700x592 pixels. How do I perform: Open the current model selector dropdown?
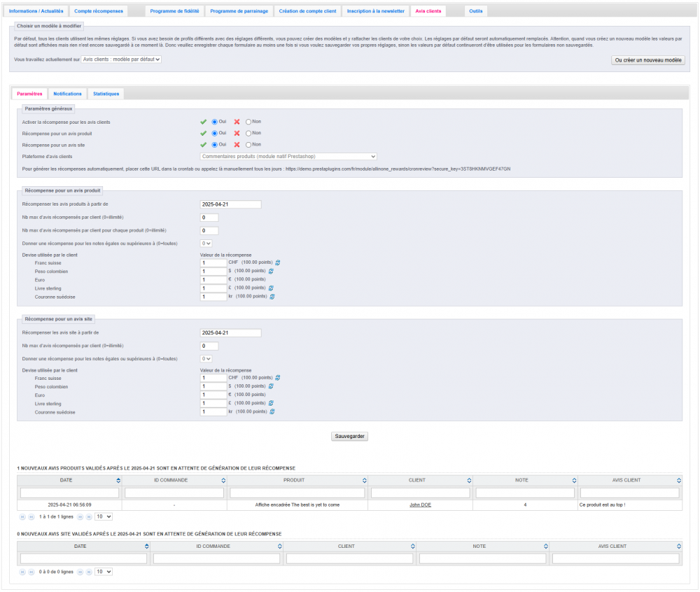point(121,59)
